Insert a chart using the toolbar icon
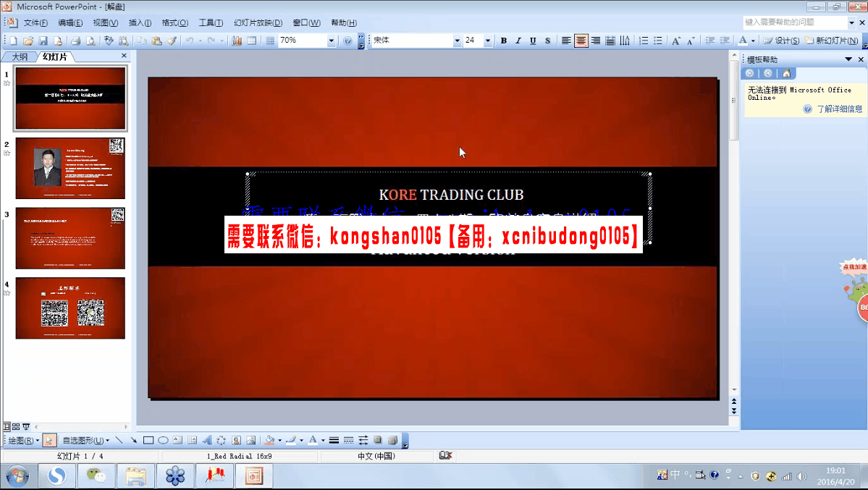The height and width of the screenshot is (490, 868). pos(237,41)
